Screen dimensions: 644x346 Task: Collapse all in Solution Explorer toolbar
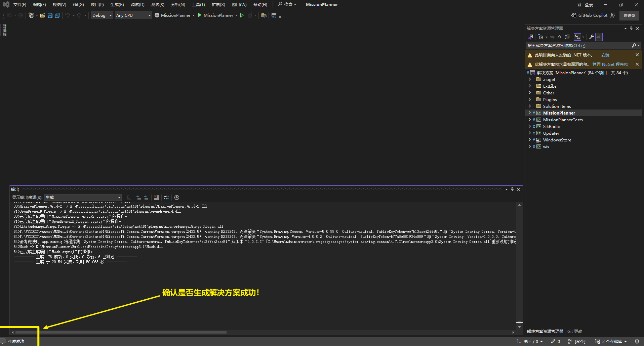[x=560, y=37]
